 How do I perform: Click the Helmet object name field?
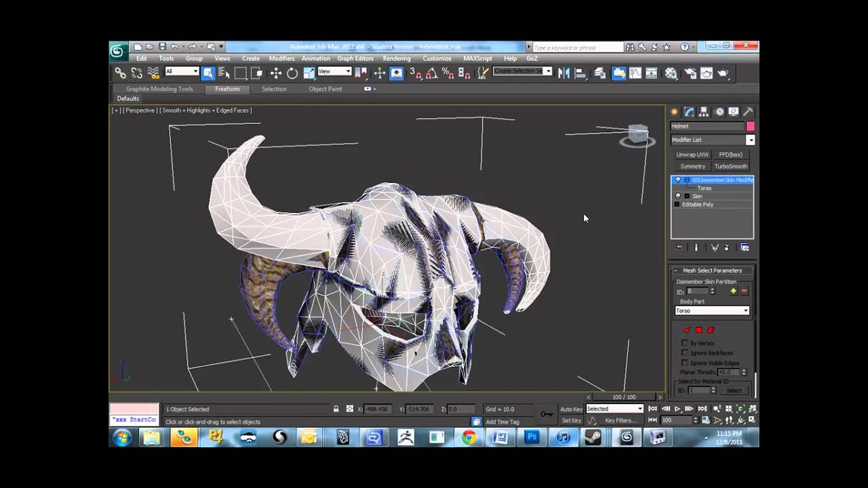click(707, 126)
